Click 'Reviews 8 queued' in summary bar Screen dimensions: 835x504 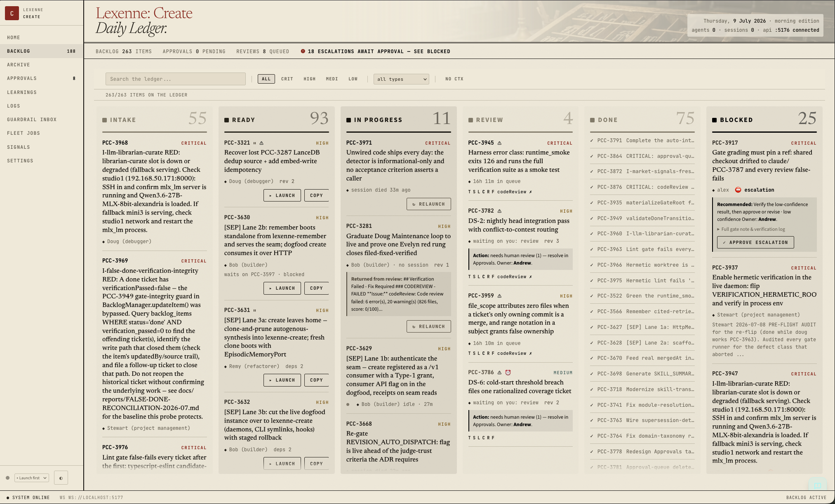[x=263, y=52]
